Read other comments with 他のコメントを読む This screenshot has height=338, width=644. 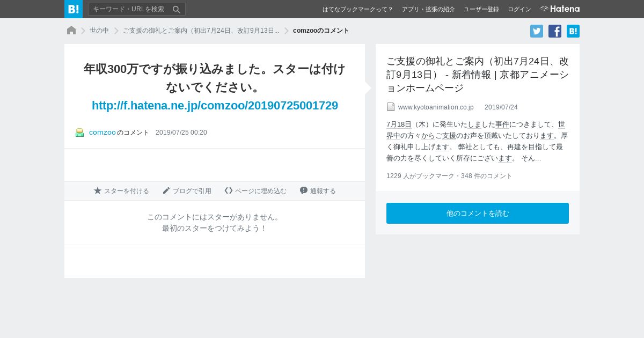click(478, 214)
